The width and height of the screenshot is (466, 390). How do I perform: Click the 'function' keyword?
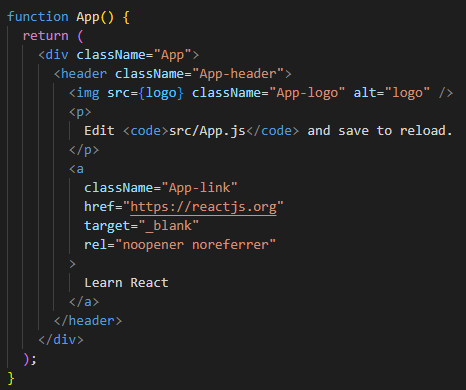click(x=38, y=17)
